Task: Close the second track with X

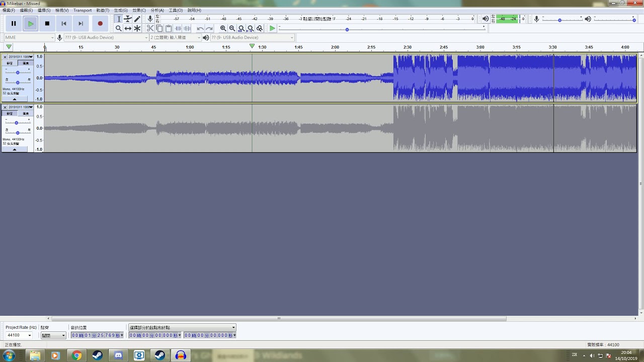Action: 5,107
